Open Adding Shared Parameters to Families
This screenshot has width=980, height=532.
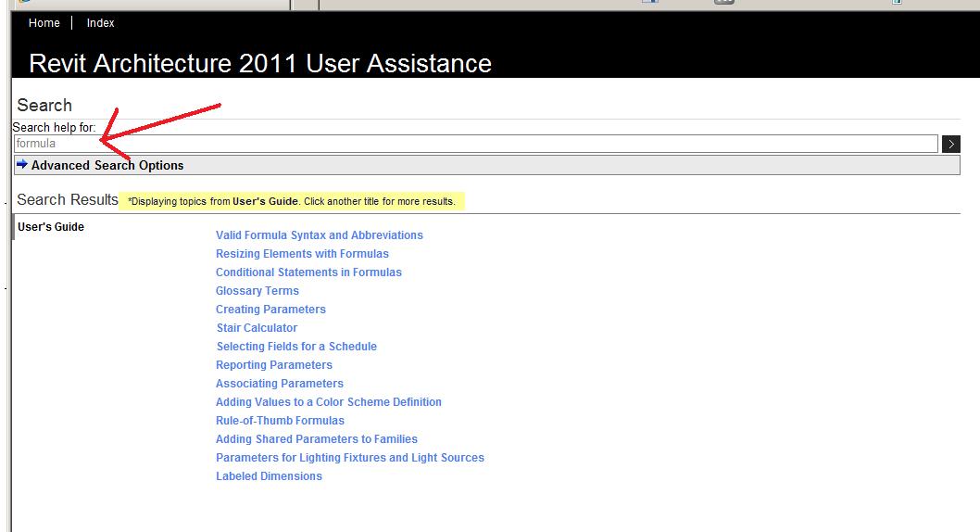click(316, 439)
